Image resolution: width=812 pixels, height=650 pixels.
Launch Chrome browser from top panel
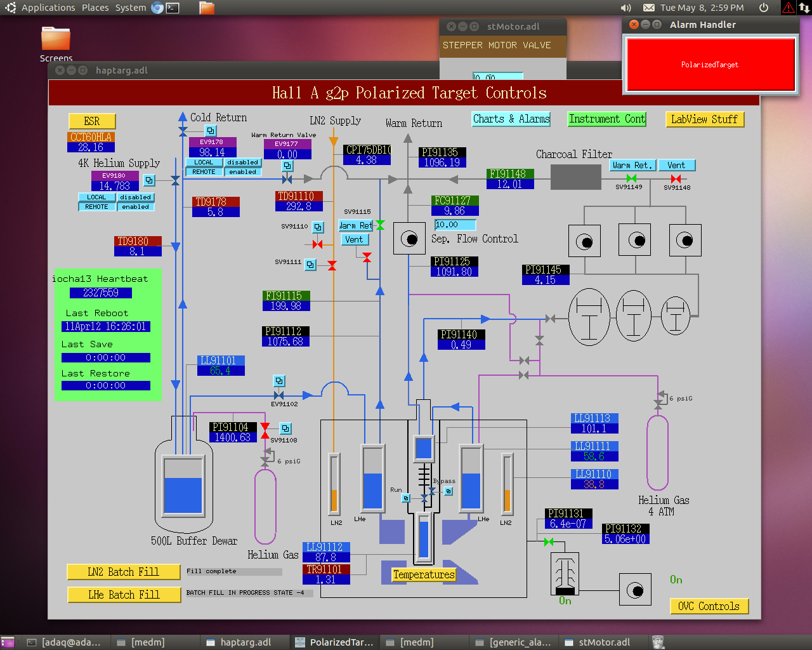(x=157, y=8)
